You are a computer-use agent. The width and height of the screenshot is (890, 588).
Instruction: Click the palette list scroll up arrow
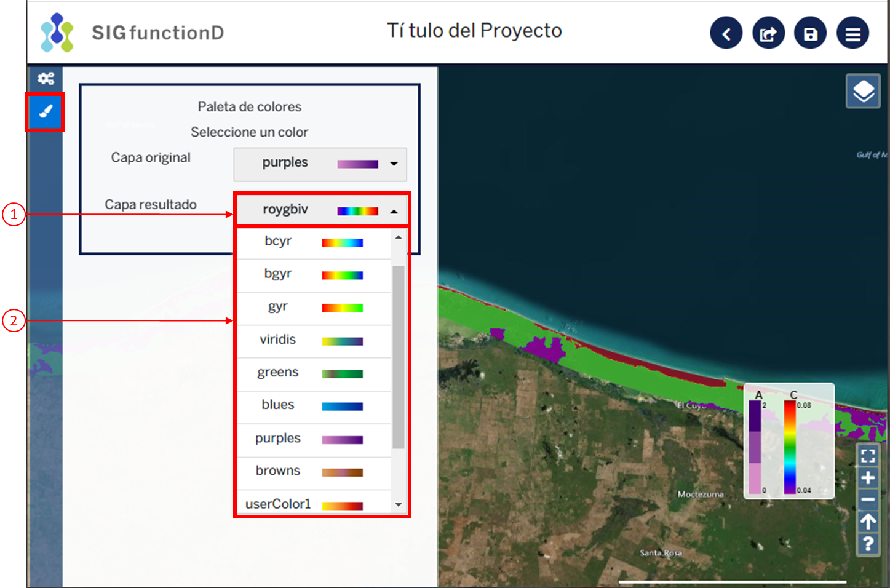399,237
